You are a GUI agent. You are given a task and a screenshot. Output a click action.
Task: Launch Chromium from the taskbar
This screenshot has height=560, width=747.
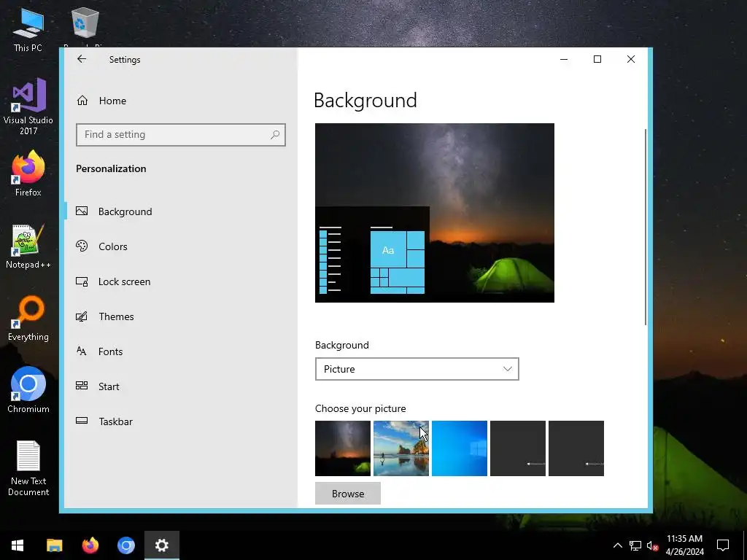pyautogui.click(x=126, y=545)
